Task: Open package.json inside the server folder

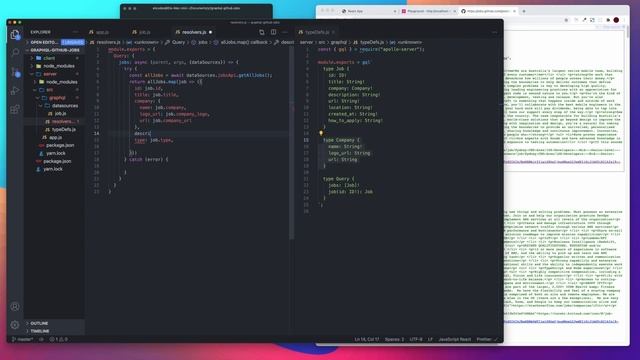Action: pyautogui.click(x=54, y=145)
